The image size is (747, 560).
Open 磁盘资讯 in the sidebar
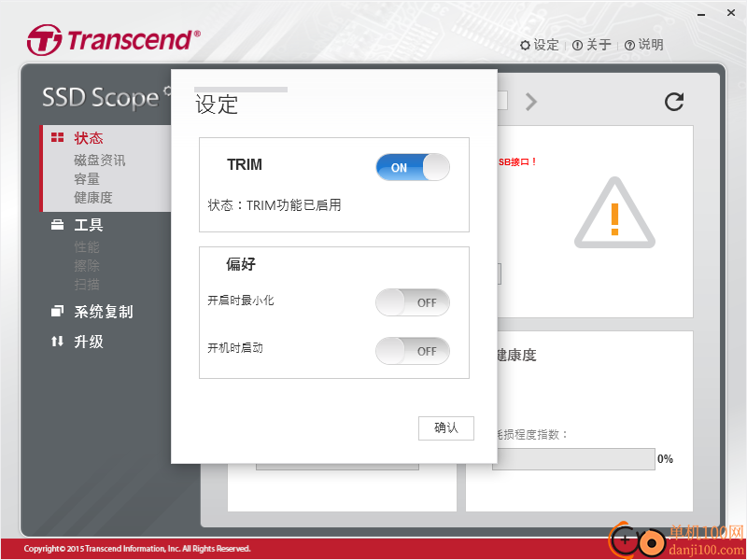pyautogui.click(x=100, y=160)
